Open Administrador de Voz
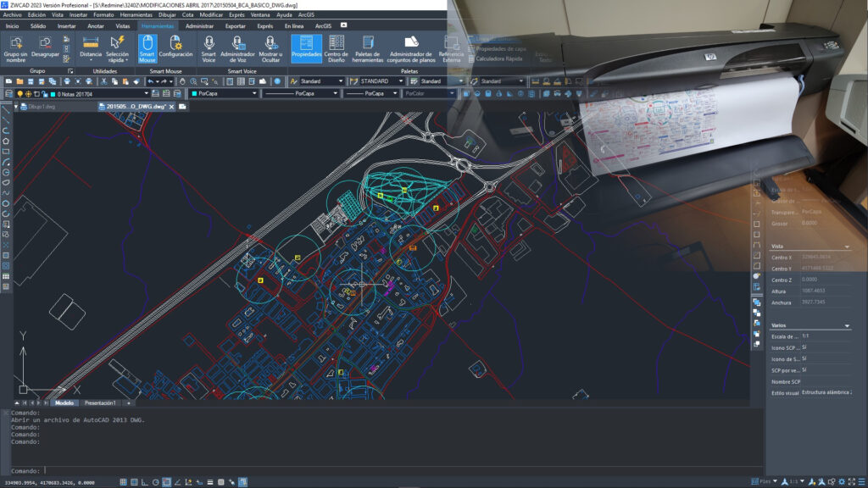This screenshot has width=868, height=488. coord(237,48)
